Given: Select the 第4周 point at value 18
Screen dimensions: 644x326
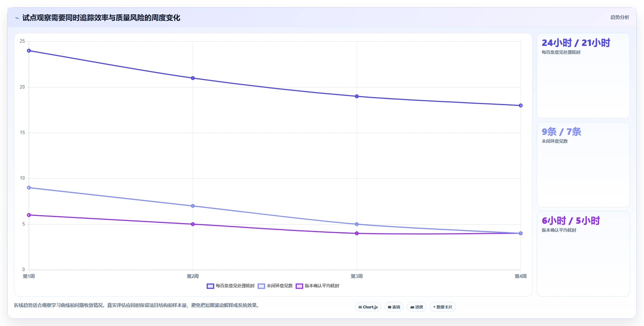Looking at the screenshot, I should coord(521,105).
